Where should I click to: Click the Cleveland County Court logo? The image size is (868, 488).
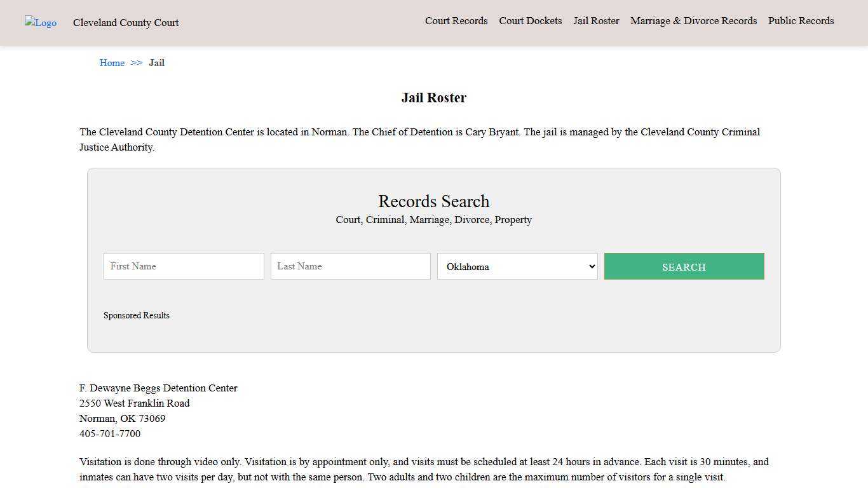[x=40, y=23]
